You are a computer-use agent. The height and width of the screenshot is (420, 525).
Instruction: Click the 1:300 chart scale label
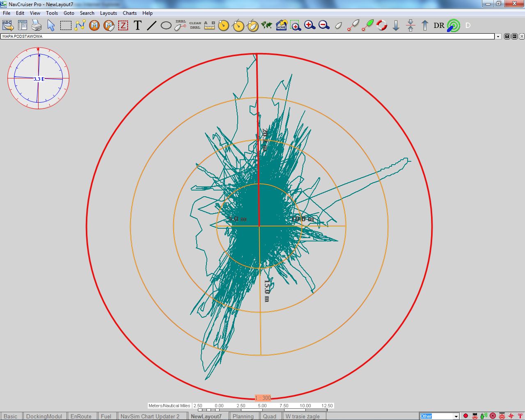point(263,398)
